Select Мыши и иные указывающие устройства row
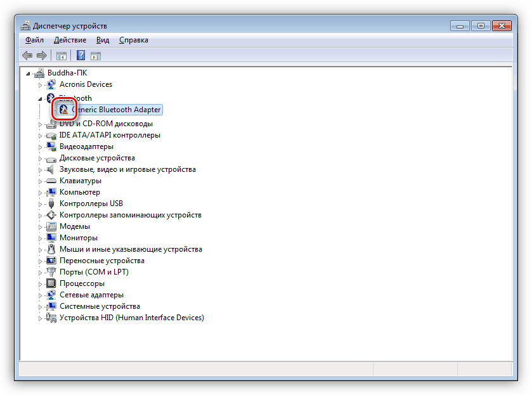The height and width of the screenshot is (395, 532). (x=131, y=249)
